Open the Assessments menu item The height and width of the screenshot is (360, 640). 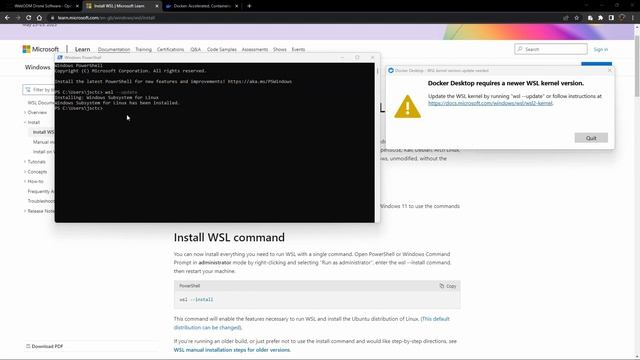point(255,49)
